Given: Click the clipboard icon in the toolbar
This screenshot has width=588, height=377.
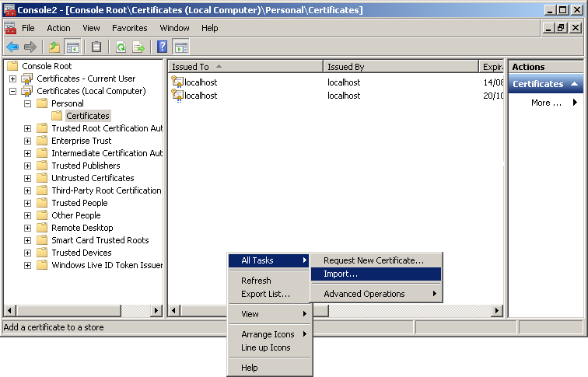Looking at the screenshot, I should 96,47.
